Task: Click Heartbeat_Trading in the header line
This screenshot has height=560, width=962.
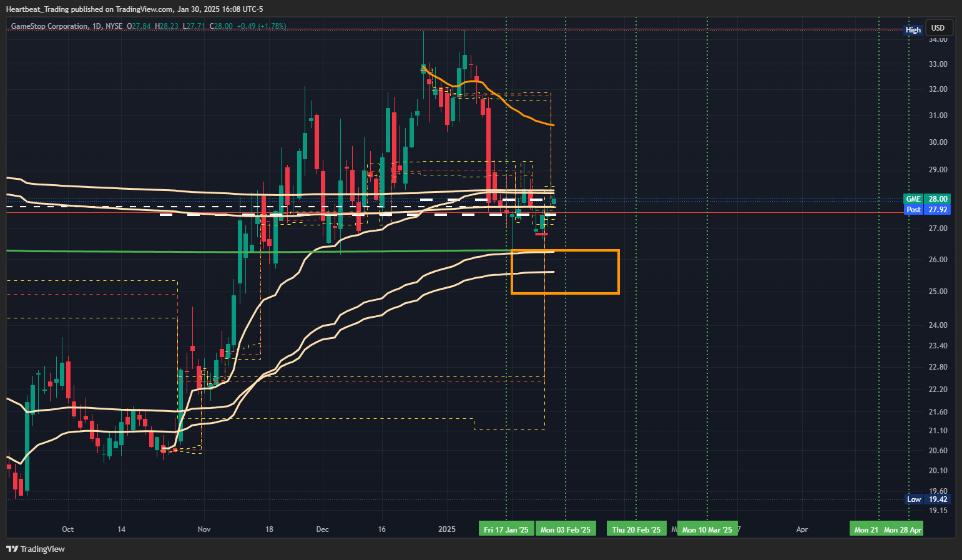Action: (x=36, y=9)
